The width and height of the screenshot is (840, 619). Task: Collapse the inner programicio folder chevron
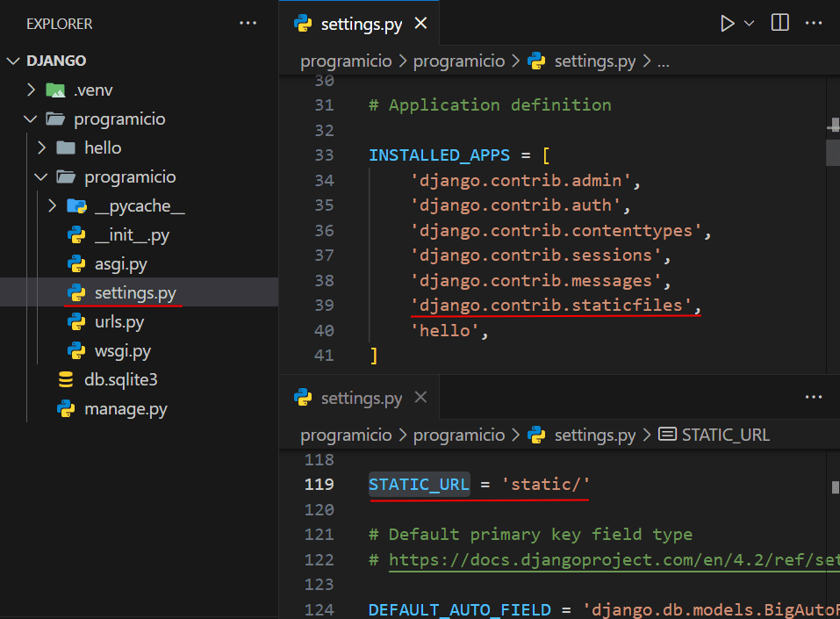point(41,176)
